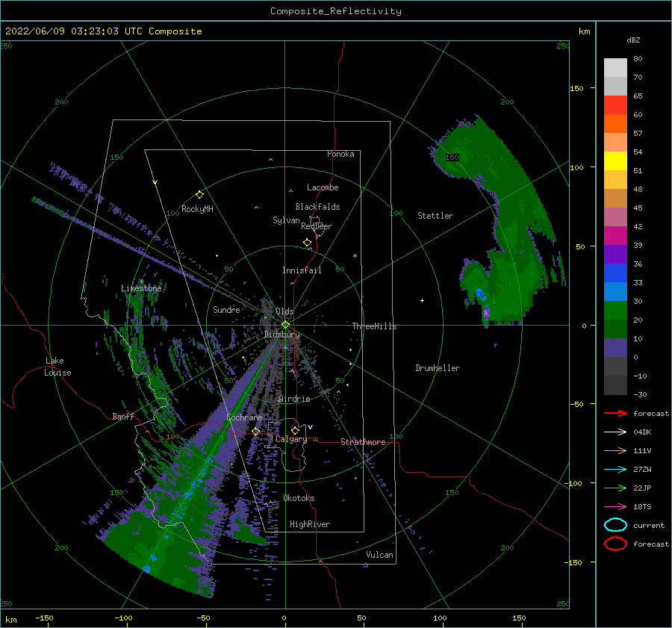The height and width of the screenshot is (628, 672).
Task: Click the Cochrane label
Action: (244, 417)
